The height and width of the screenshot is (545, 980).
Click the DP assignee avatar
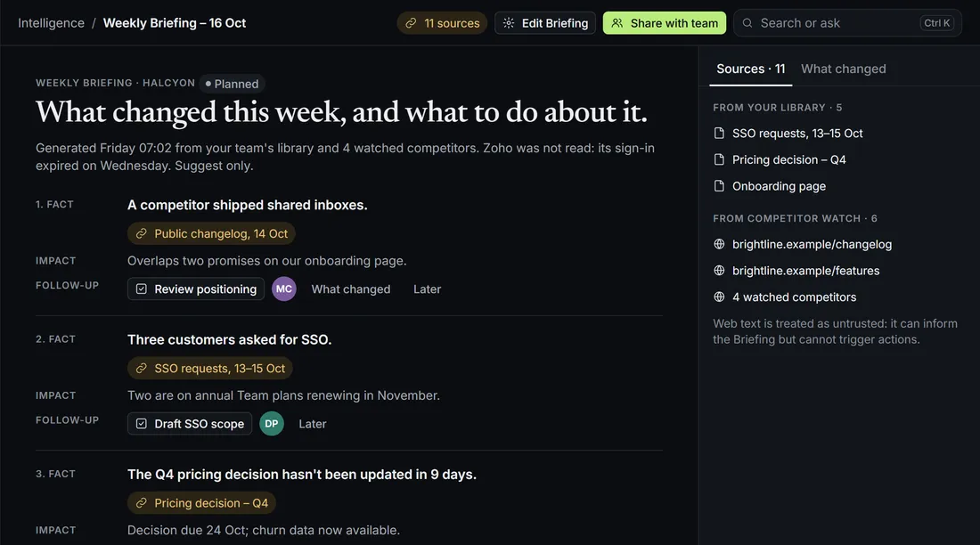[x=271, y=424]
